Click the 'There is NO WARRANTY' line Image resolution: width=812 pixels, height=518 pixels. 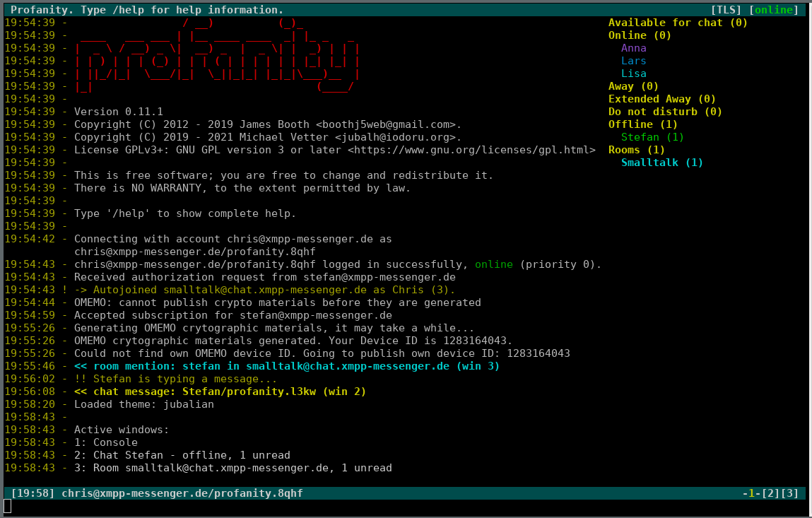coord(242,188)
